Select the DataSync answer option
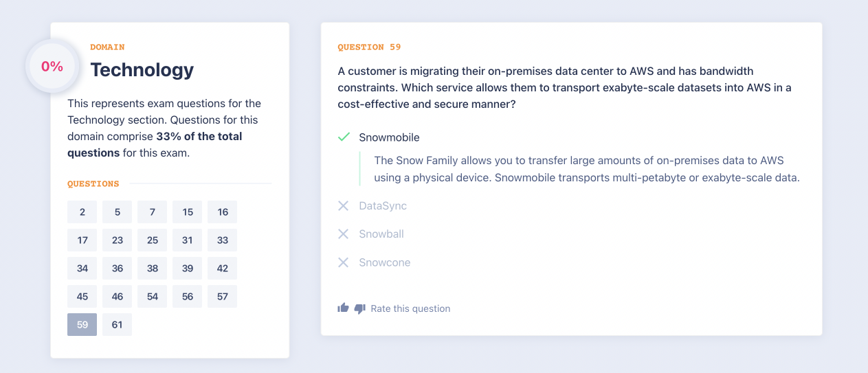Image resolution: width=868 pixels, height=373 pixels. 383,205
